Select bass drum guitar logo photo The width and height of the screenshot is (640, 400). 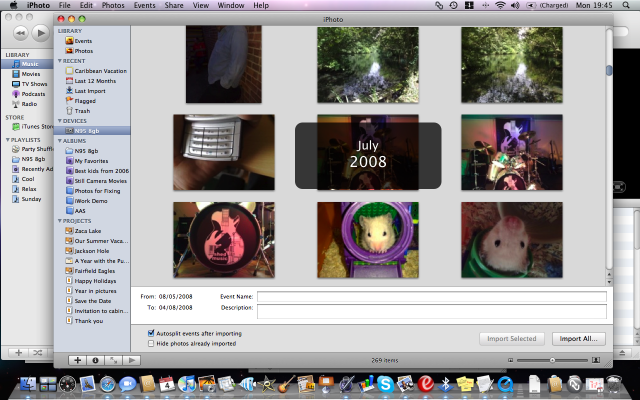point(224,240)
